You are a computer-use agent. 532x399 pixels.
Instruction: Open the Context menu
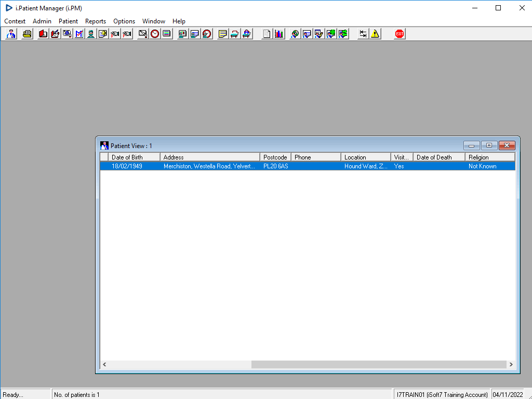point(15,21)
